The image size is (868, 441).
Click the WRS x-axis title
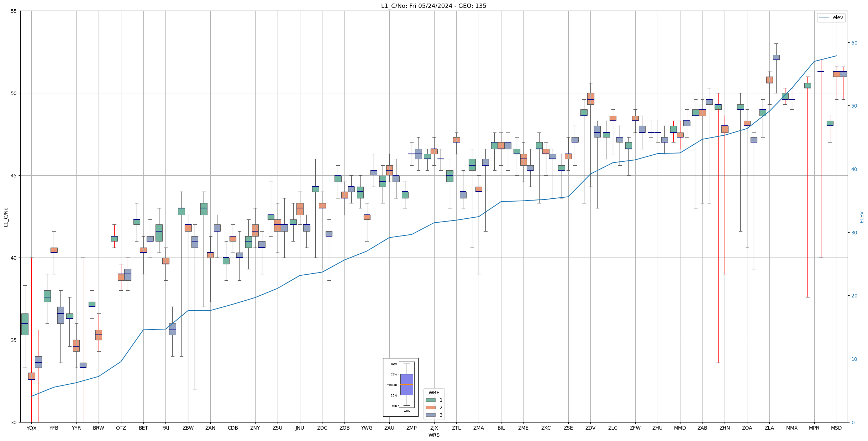[x=434, y=435]
